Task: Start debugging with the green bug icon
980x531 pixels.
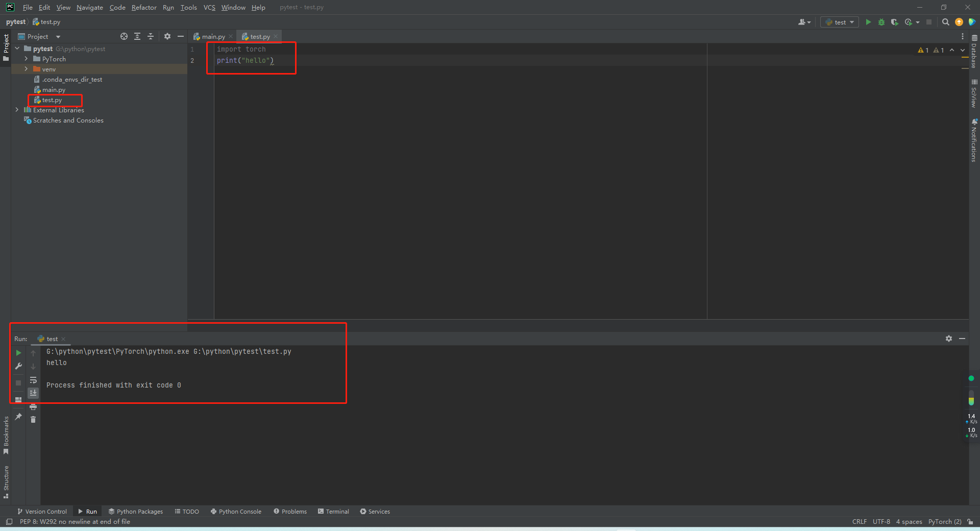Action: (881, 22)
